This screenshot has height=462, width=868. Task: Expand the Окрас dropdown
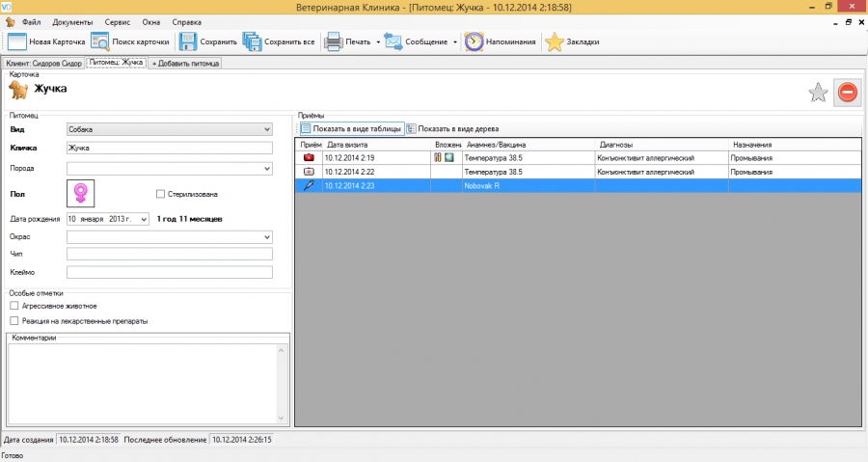[x=267, y=237]
